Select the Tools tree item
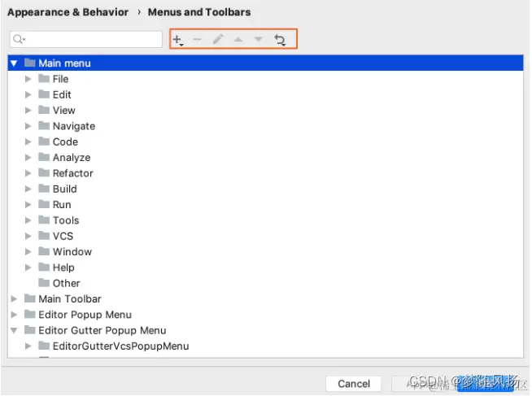Screen dimensions: 532x396 (x=66, y=220)
